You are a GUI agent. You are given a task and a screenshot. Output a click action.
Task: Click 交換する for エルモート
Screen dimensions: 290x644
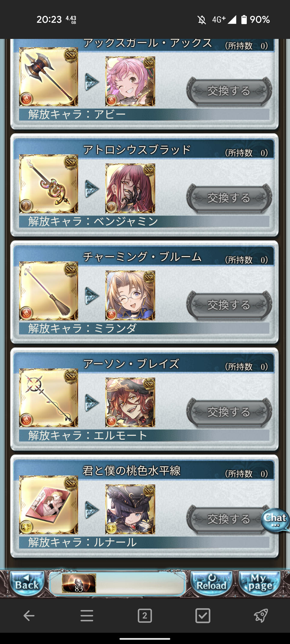229,412
